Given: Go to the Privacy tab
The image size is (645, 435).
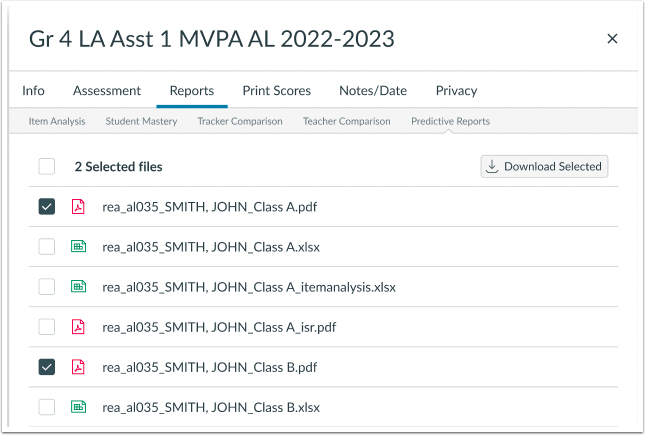Looking at the screenshot, I should [456, 90].
